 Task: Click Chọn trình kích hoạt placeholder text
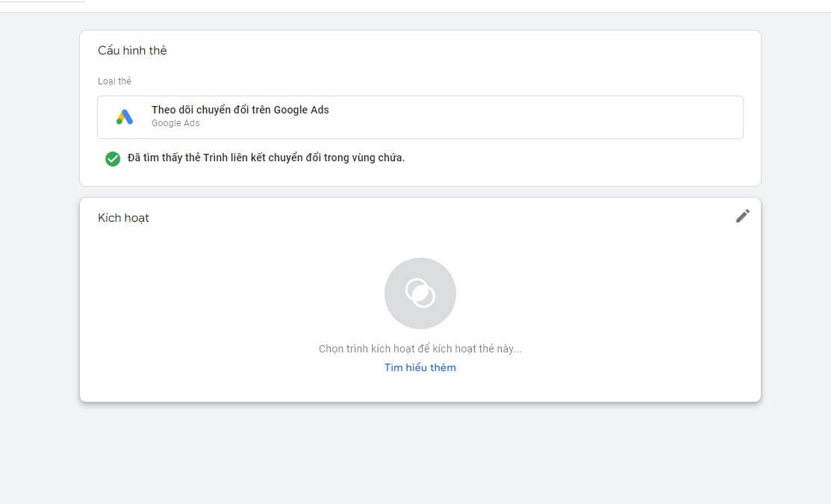tap(420, 348)
